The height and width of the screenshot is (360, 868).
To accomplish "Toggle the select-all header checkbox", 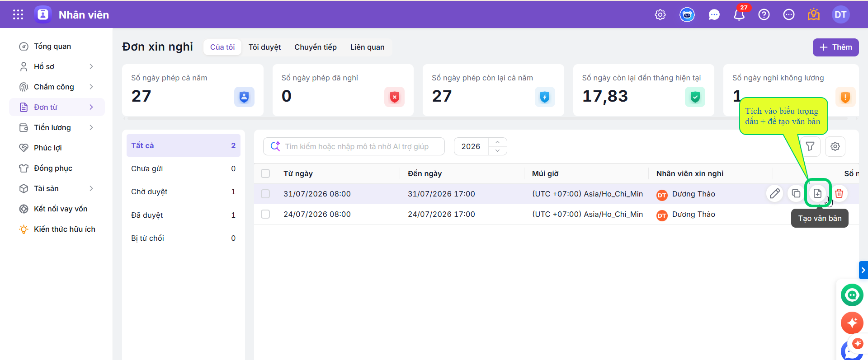I will click(x=265, y=173).
